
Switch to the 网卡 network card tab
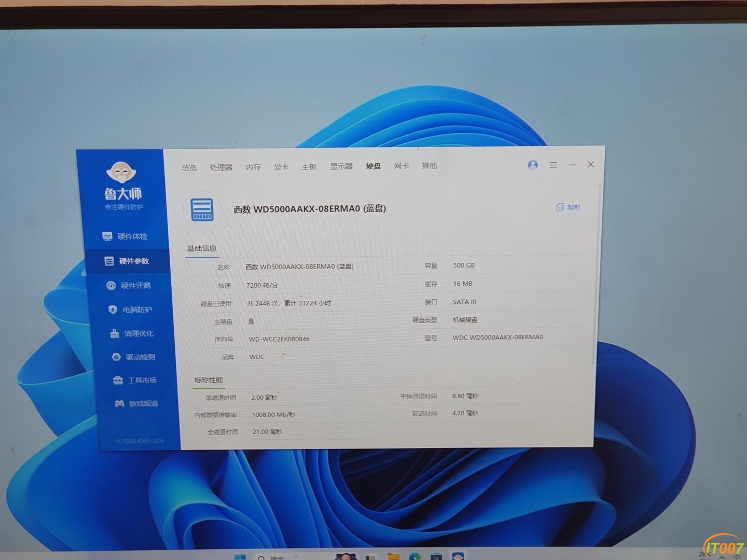[402, 166]
